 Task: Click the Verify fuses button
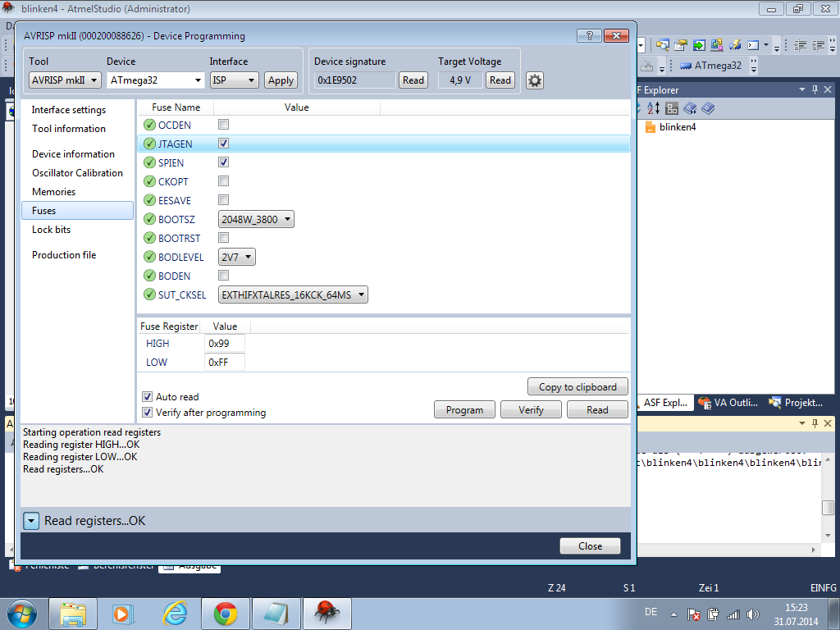click(x=531, y=410)
